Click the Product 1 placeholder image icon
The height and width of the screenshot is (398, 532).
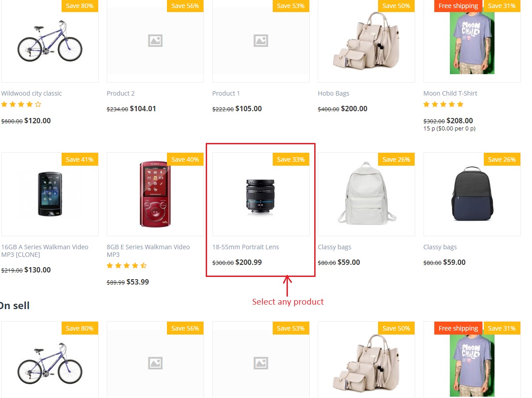pos(261,41)
